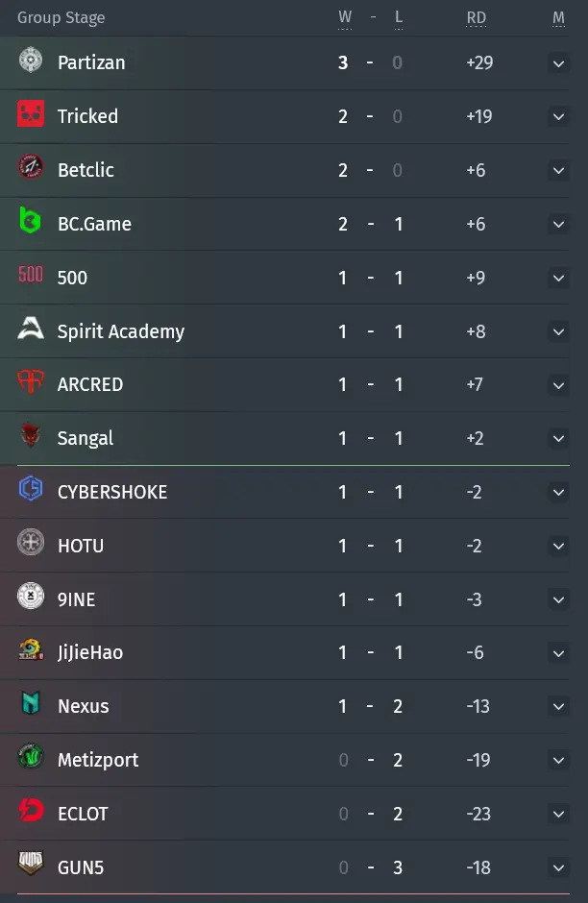Click the Spirit Academy logo icon

click(31, 329)
